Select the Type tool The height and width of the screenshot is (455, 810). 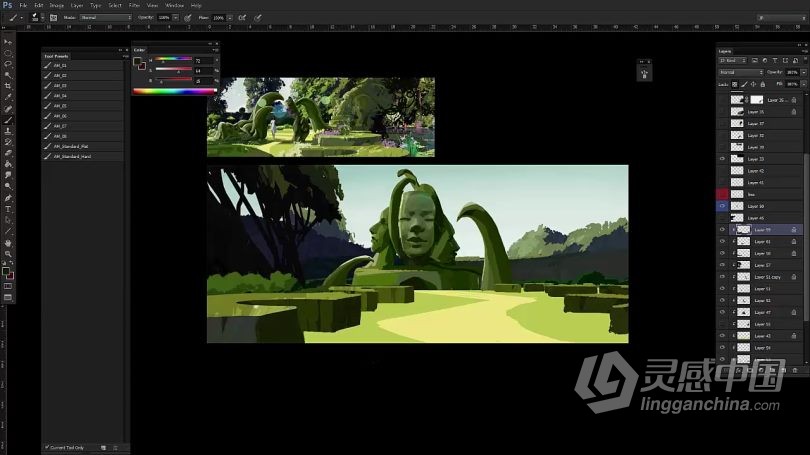[x=8, y=209]
